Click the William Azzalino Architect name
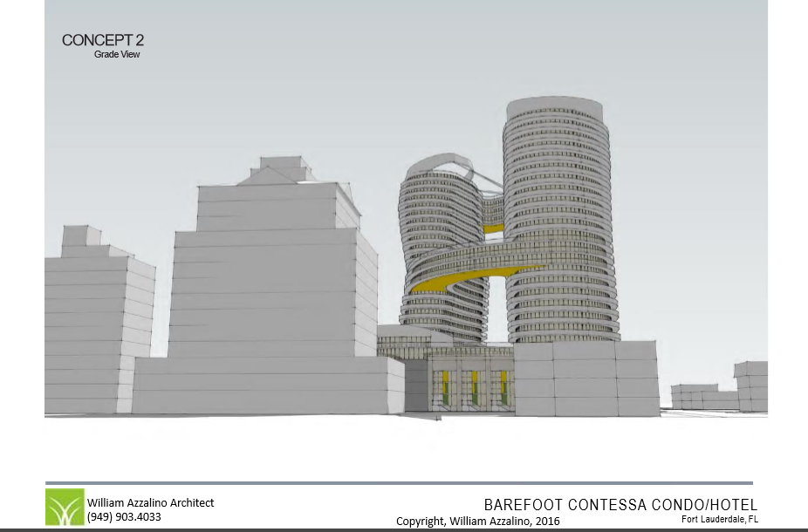Image resolution: width=808 pixels, height=532 pixels. tap(150, 502)
